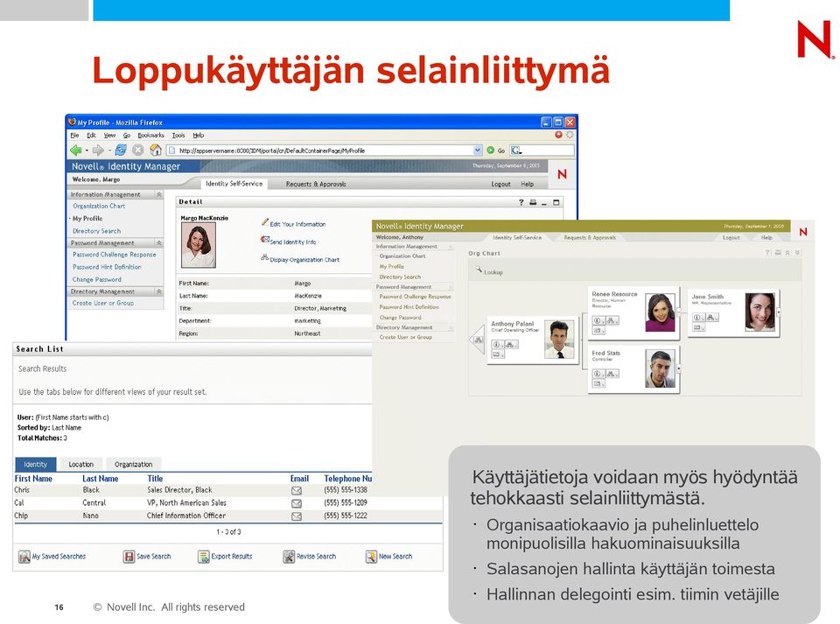Reload the page with the Firefox refresh icon
Image resolution: width=840 pixels, height=624 pixels.
point(121,150)
